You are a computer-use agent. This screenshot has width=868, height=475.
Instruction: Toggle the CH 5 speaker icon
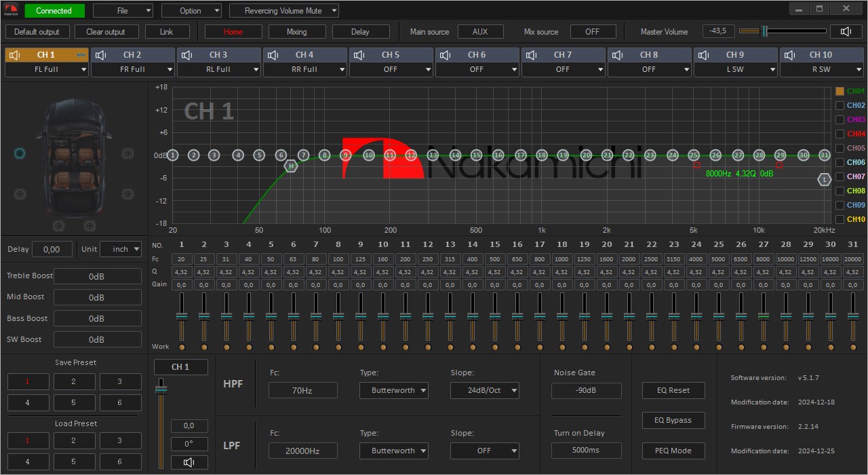[359, 55]
